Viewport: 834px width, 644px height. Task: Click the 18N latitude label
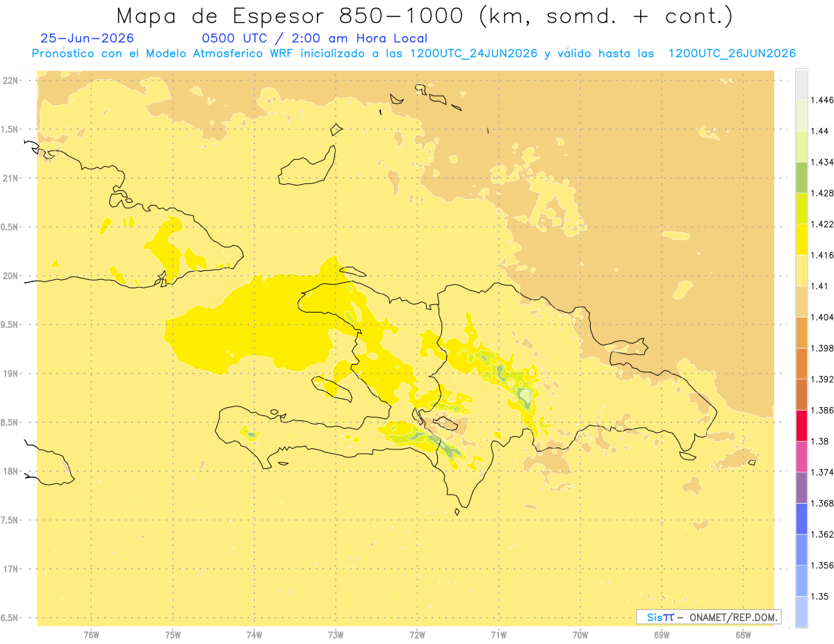pyautogui.click(x=11, y=472)
